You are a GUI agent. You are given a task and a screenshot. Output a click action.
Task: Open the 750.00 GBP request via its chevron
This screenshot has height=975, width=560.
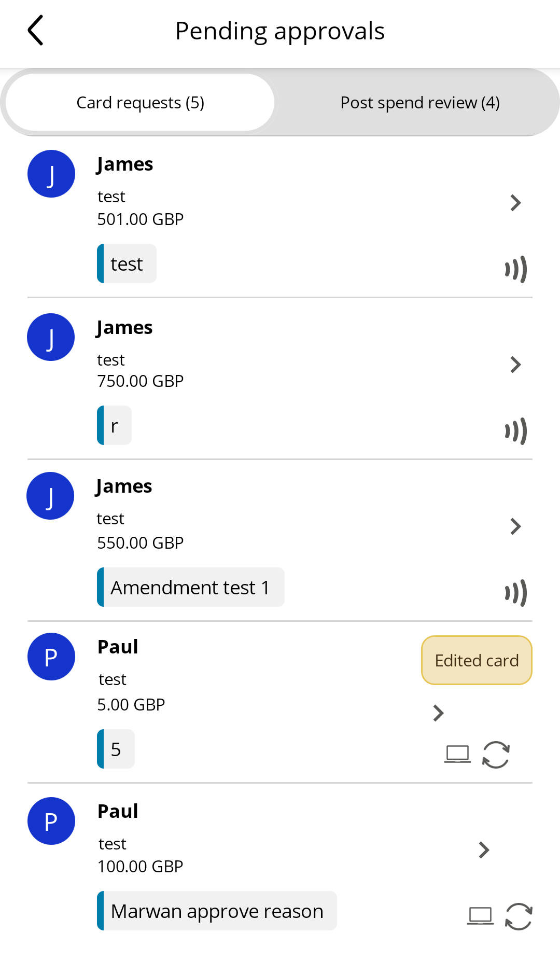[515, 365]
